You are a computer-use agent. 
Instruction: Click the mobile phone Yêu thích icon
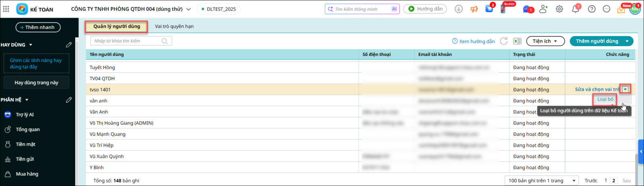504,8
